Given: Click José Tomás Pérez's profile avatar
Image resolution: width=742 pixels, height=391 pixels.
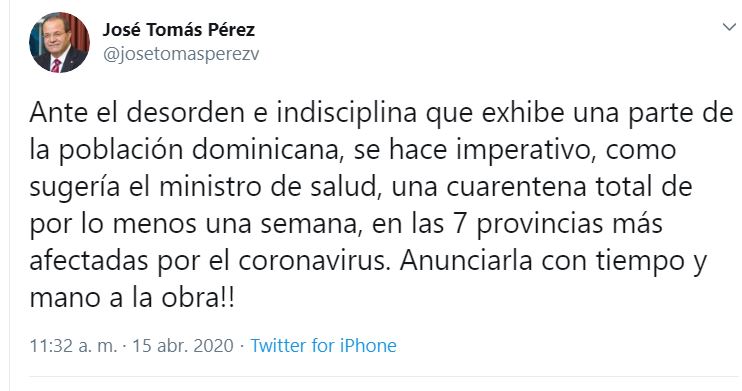Looking at the screenshot, I should 59,43.
